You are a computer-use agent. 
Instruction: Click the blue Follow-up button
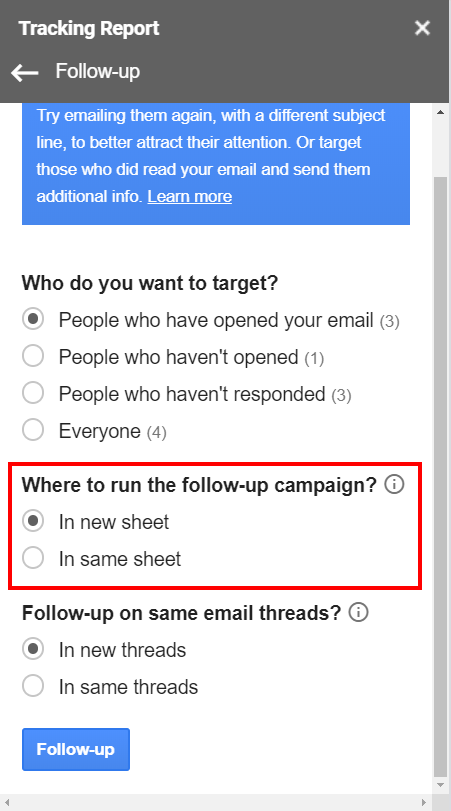click(x=76, y=749)
